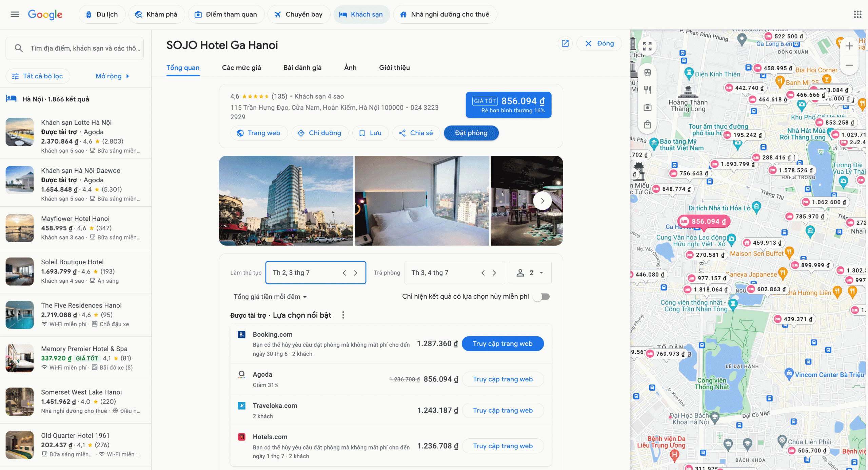Show next hotel photo arrow

point(542,201)
